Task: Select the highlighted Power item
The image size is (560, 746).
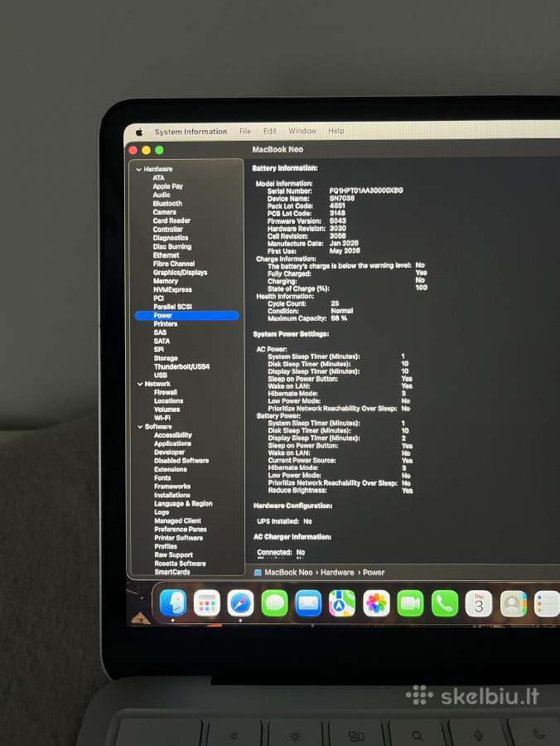Action: click(187, 316)
